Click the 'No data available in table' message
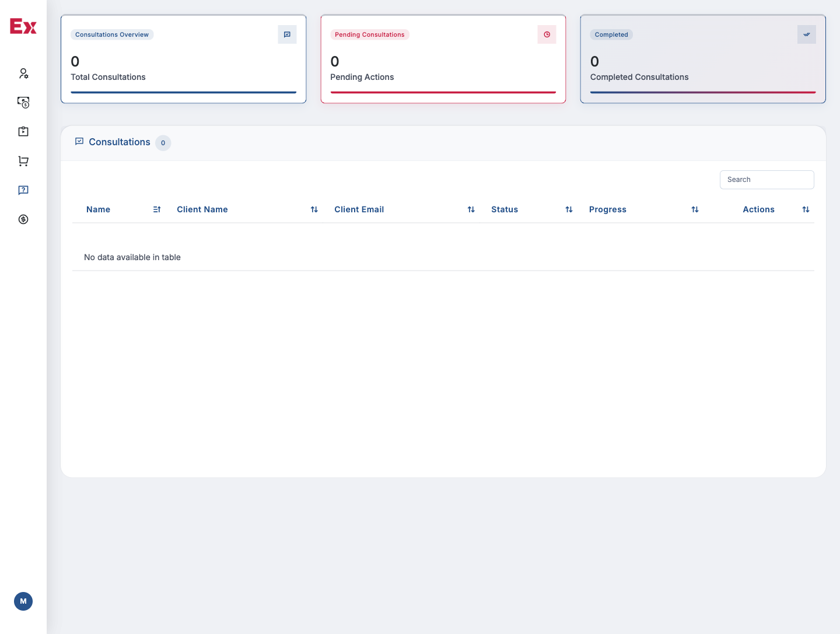This screenshot has height=634, width=840. point(132,257)
